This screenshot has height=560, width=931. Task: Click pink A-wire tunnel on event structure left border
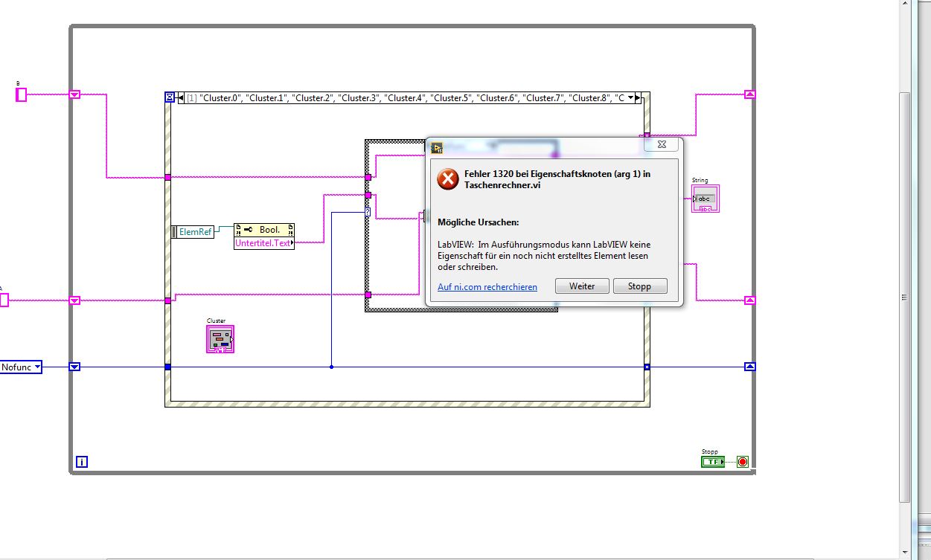[x=168, y=300]
